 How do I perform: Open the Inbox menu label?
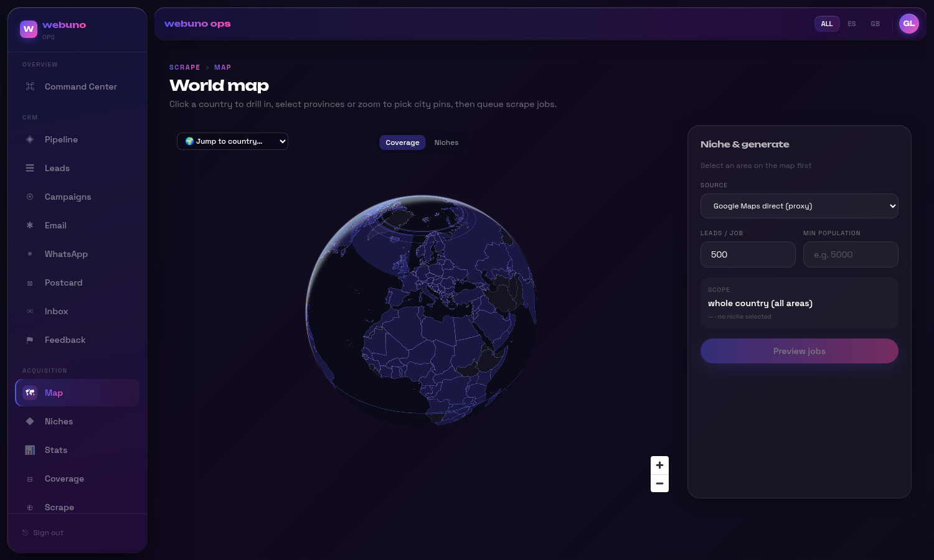coord(56,311)
